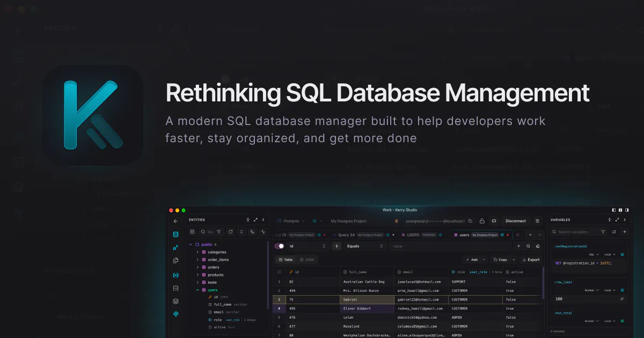Switch to the USERS FREEPDB1 tab
This screenshot has width=644, height=338.
click(x=421, y=234)
